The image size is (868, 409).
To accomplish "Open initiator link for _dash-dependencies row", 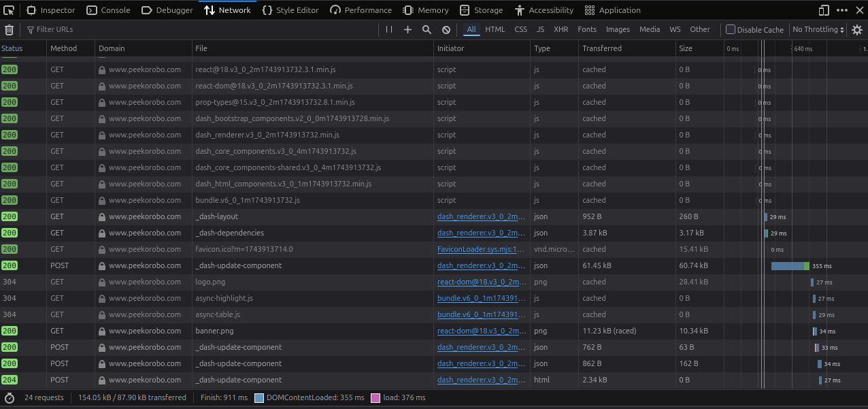I will tap(482, 233).
